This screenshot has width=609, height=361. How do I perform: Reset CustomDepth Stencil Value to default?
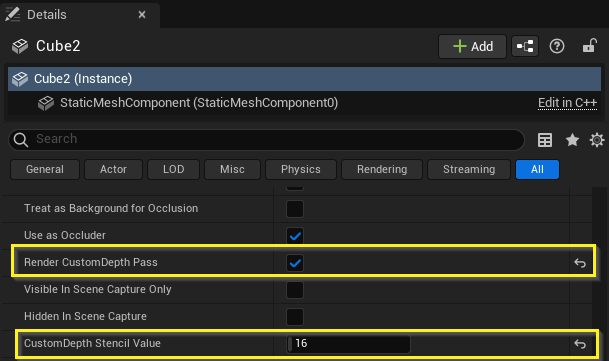580,344
